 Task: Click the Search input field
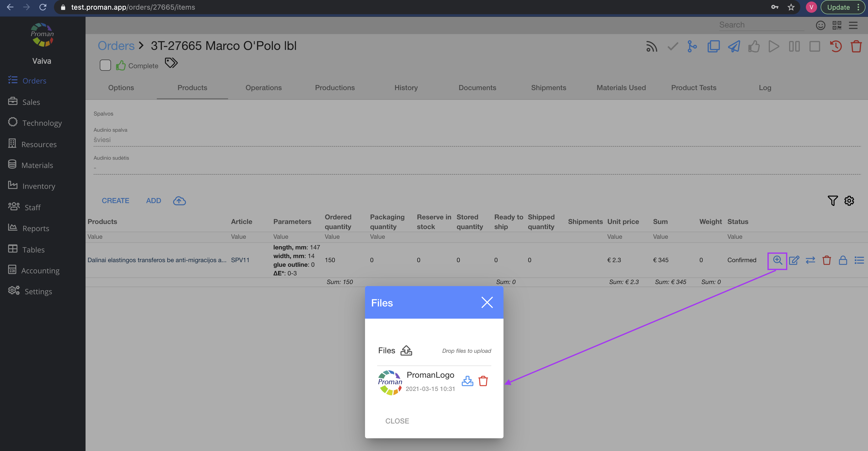point(761,25)
